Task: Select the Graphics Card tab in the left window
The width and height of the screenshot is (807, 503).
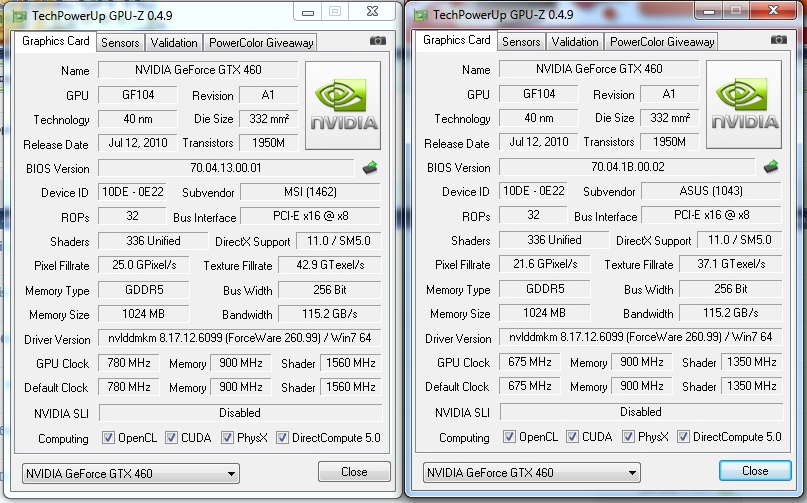Action: pos(56,41)
